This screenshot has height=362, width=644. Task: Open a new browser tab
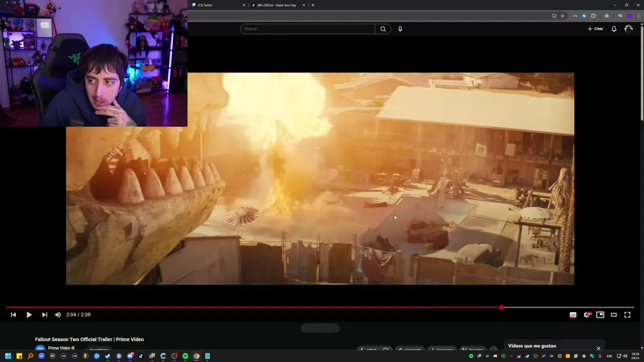(313, 5)
